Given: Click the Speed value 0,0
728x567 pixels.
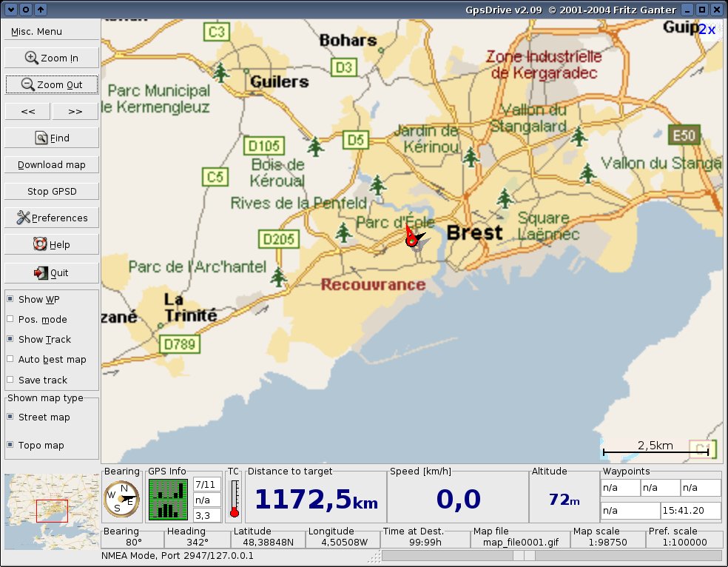Looking at the screenshot, I should click(458, 499).
